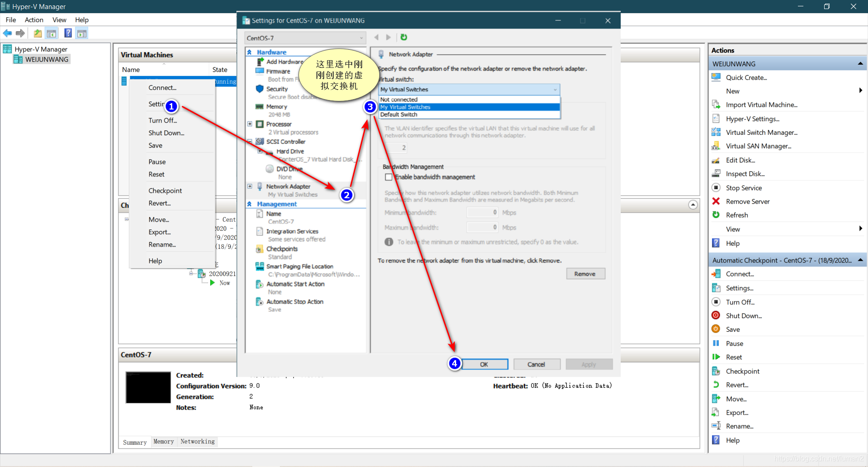Screen dimensions: 868x467
Task: Click Quick Create in Actions pane
Action: click(746, 77)
